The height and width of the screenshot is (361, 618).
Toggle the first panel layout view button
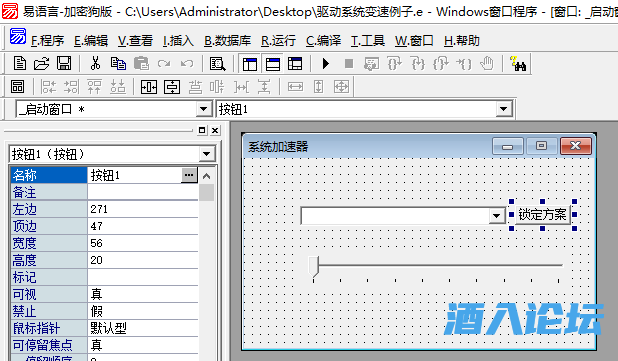(x=250, y=63)
